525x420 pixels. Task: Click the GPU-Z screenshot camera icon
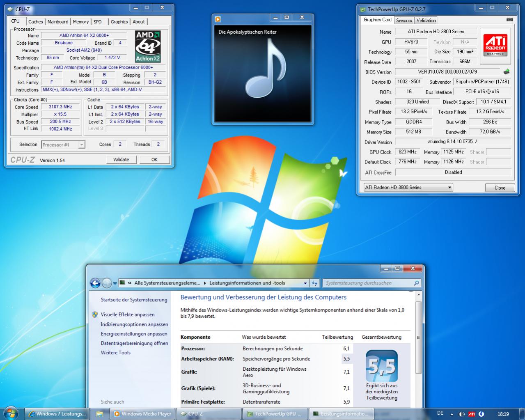509,20
